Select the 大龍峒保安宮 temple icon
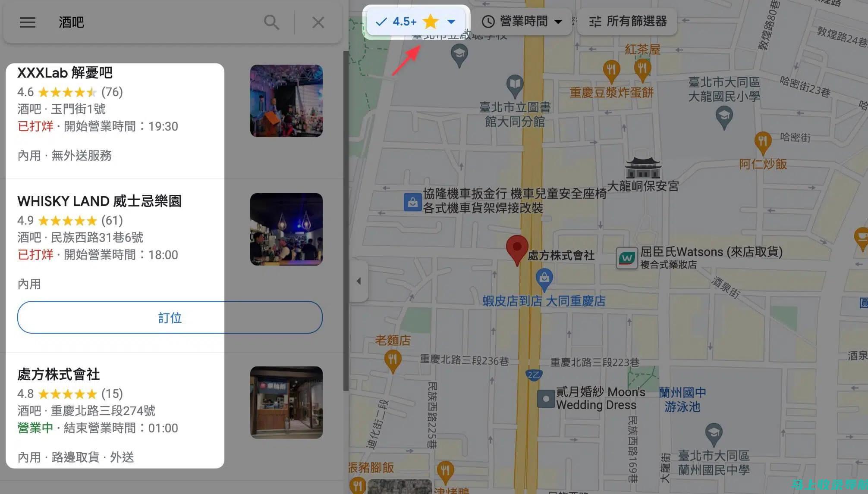The width and height of the screenshot is (868, 494). [643, 167]
